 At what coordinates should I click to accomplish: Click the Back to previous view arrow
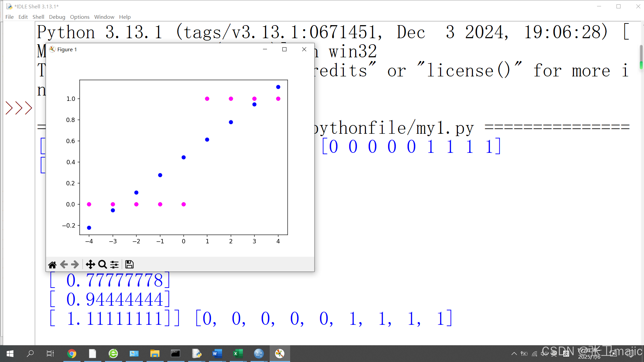(64, 265)
